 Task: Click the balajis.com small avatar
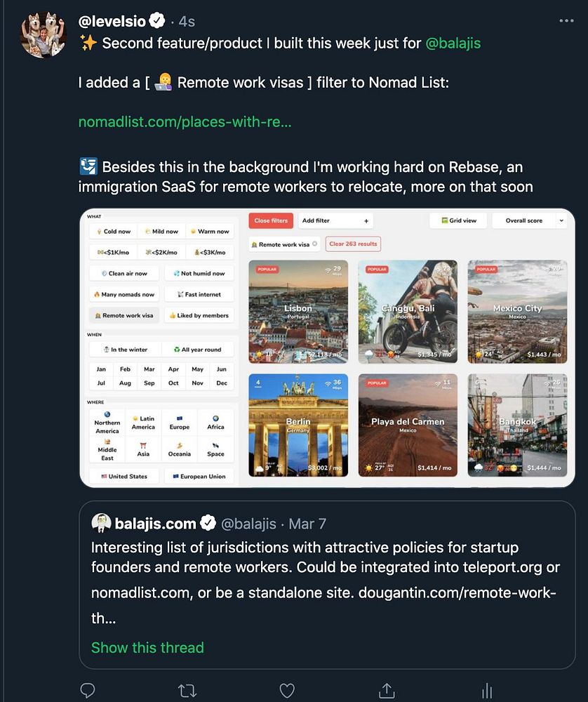[101, 523]
